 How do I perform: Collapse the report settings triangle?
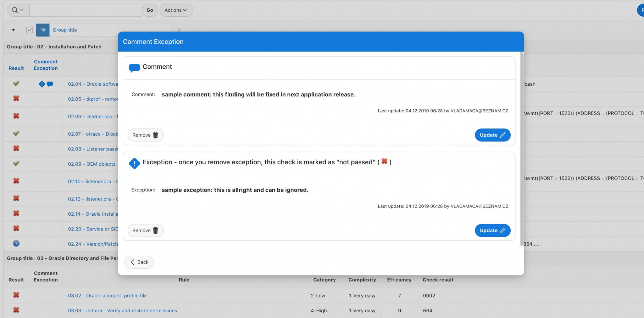coord(13,30)
